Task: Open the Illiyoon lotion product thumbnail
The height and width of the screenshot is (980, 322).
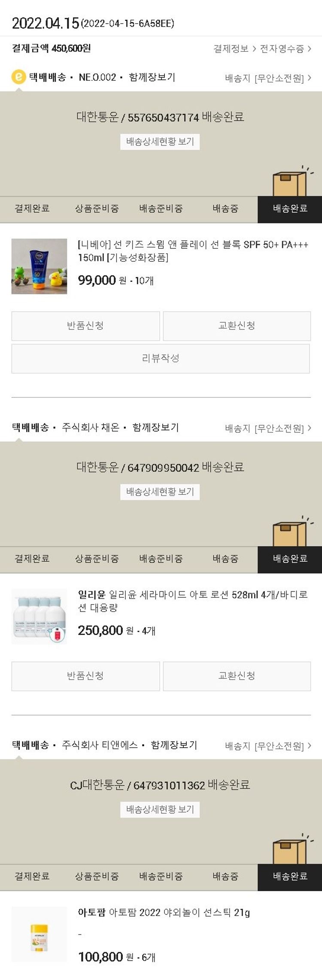Action: (x=39, y=617)
